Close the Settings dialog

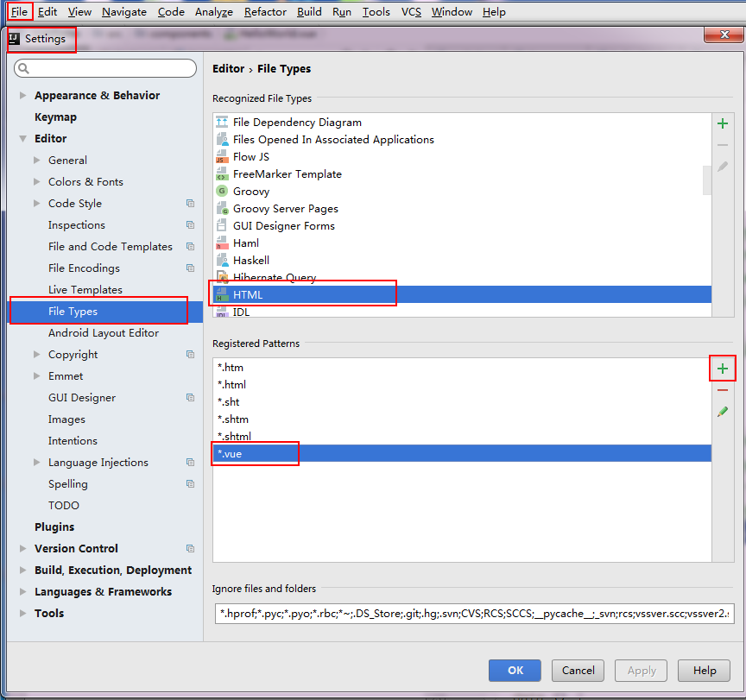click(724, 35)
